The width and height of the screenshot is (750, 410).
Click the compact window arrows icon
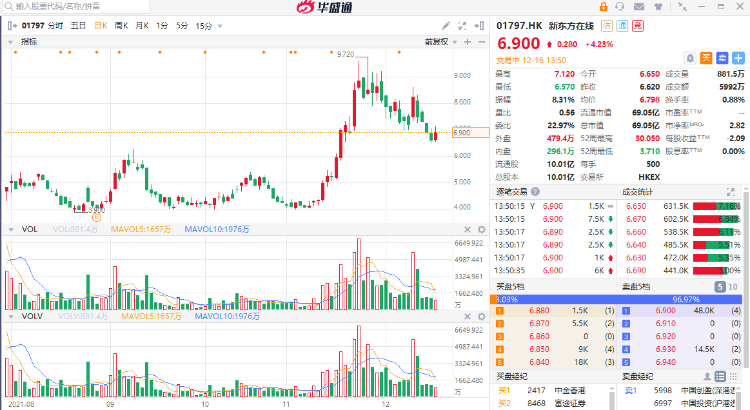682,6
